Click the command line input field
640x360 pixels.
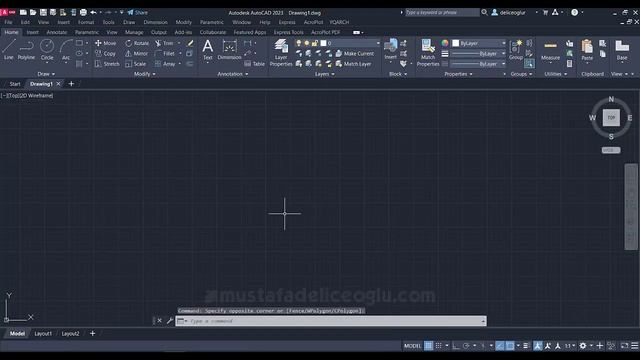coord(331,321)
